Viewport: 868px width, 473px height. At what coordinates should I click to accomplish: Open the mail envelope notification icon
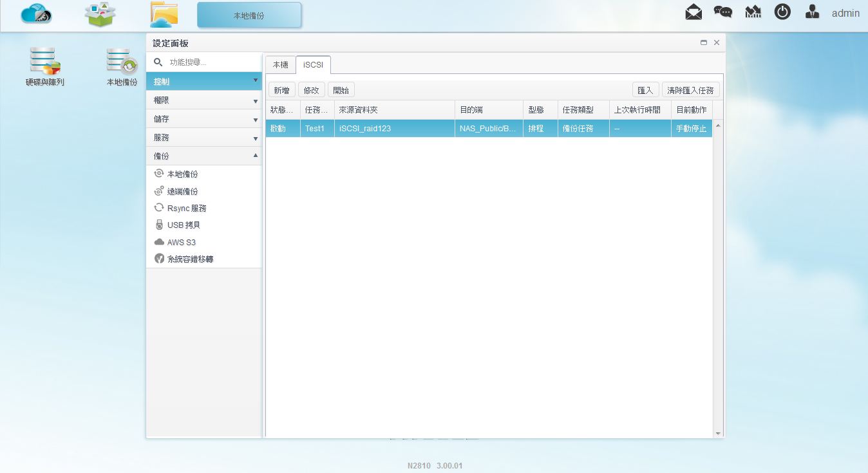[x=693, y=12]
